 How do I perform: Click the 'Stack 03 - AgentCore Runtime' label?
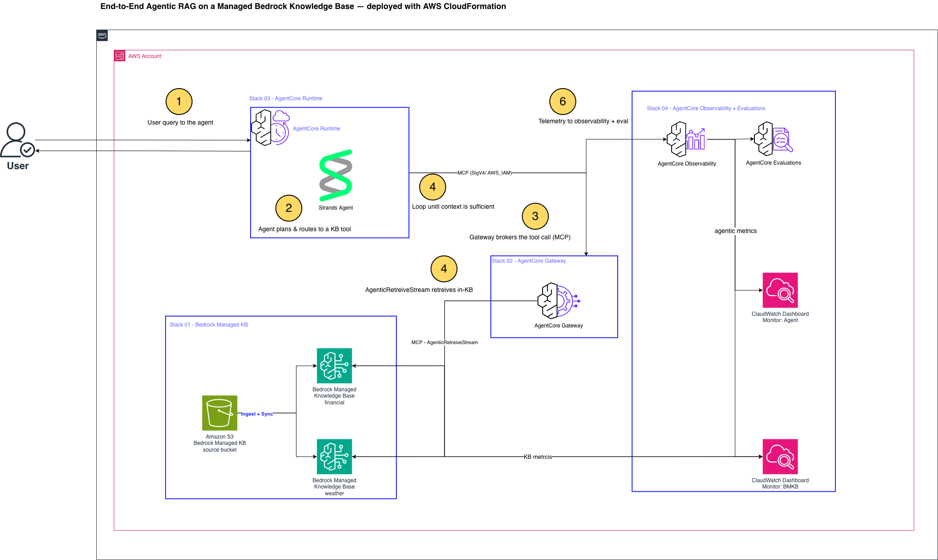point(286,99)
